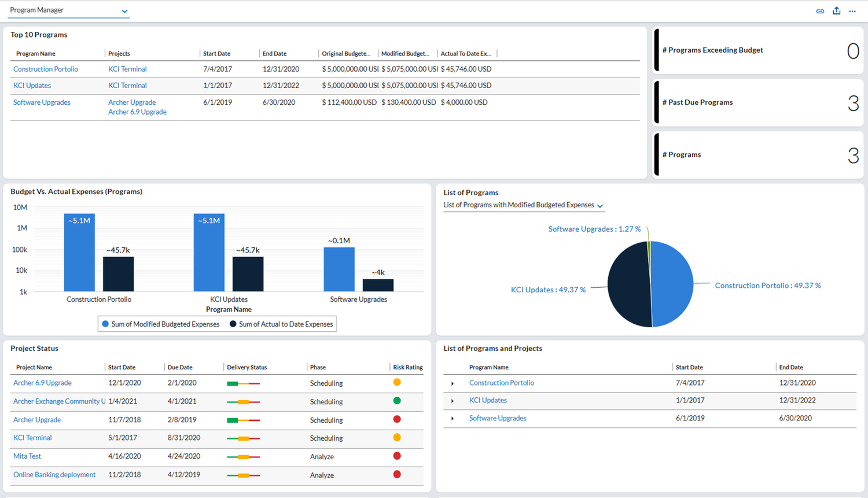Sort by the Start Date column in Top 10 Programs

point(217,54)
